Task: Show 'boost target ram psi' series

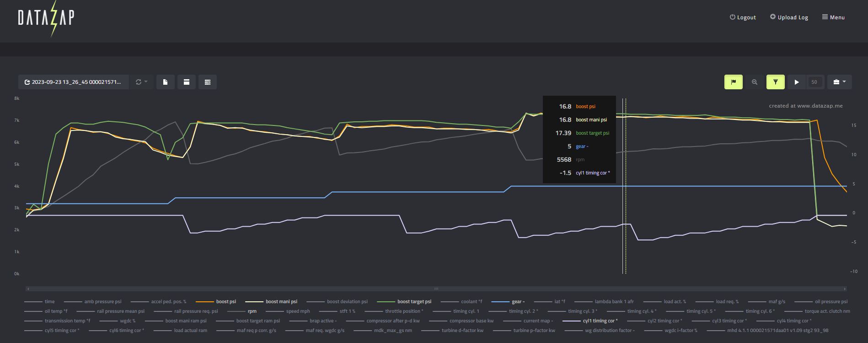Action: pos(248,321)
